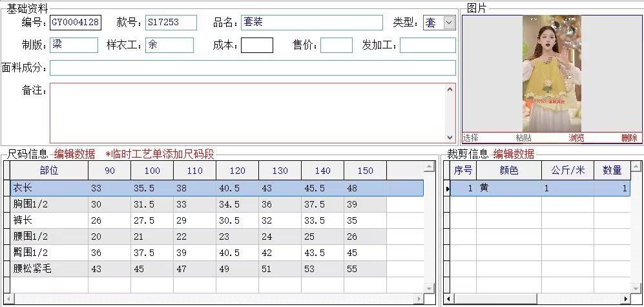Click 裤长 value 33.5 under 140
This screenshot has height=307, width=644.
pyautogui.click(x=323, y=220)
